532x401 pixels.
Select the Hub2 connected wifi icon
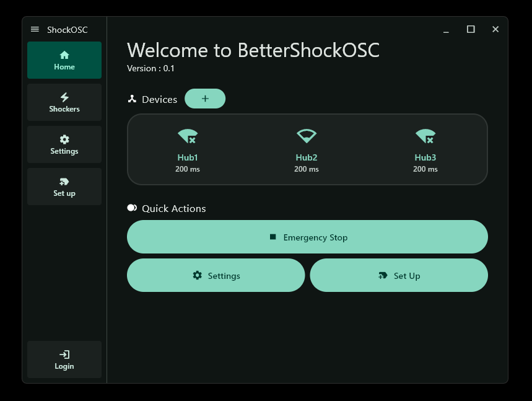pos(307,136)
